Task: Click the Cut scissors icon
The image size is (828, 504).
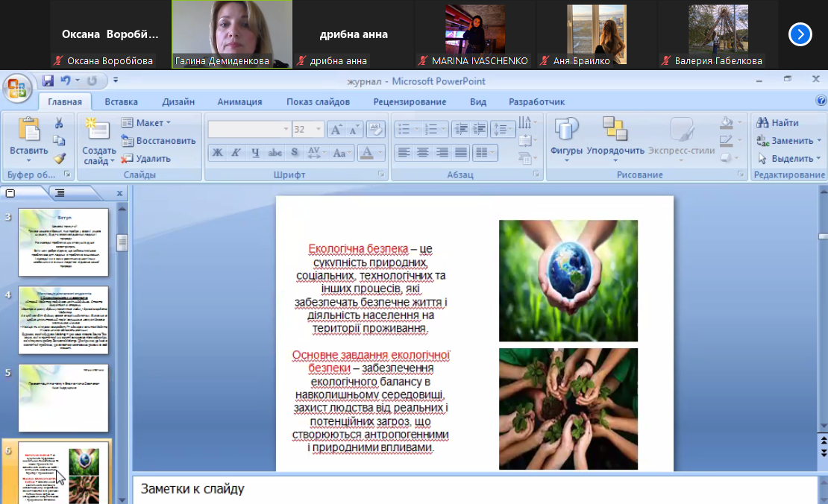Action: tap(59, 123)
